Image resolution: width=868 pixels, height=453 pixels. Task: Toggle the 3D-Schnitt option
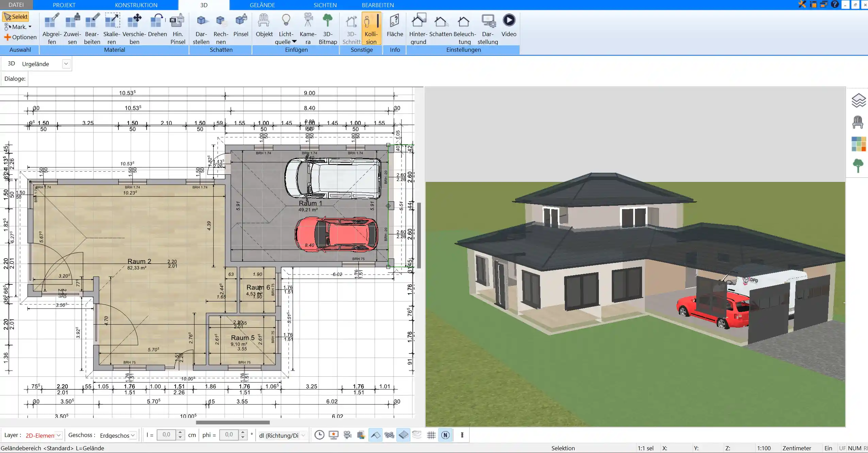[351, 29]
